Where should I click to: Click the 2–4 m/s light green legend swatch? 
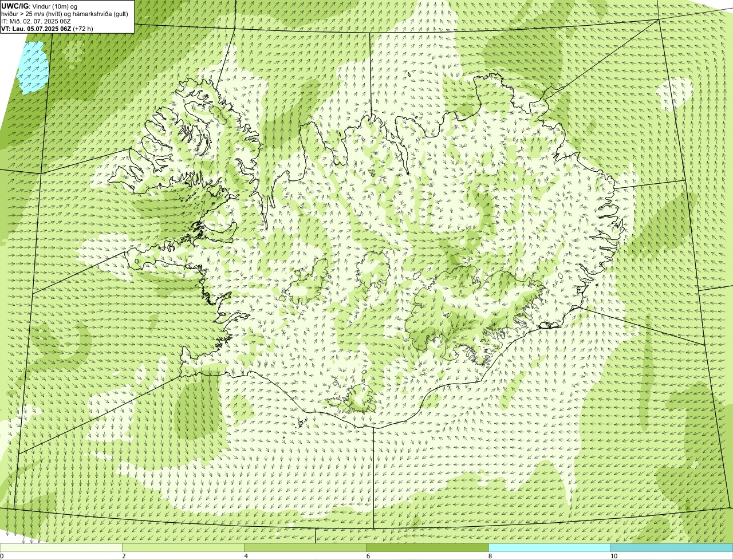pyautogui.click(x=183, y=548)
